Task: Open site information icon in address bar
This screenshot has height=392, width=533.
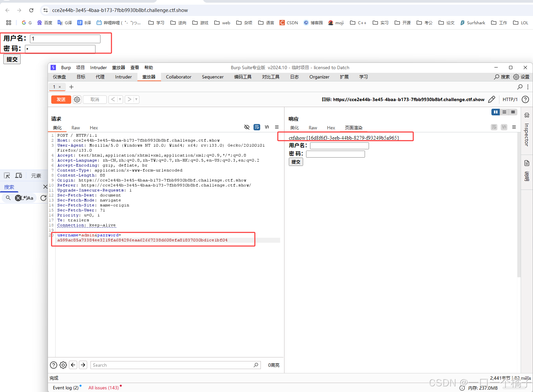Action: click(46, 10)
